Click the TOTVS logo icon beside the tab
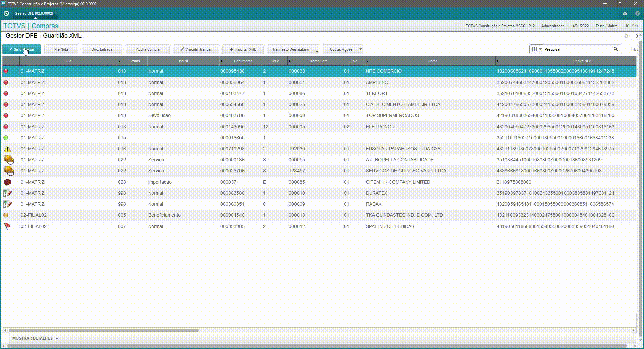Viewport: 644px width, 349px height. coord(6,13)
